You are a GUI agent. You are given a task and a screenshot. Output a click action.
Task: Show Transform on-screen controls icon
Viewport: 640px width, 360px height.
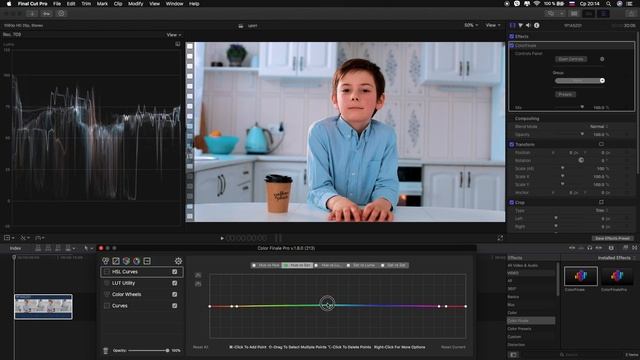(601, 144)
